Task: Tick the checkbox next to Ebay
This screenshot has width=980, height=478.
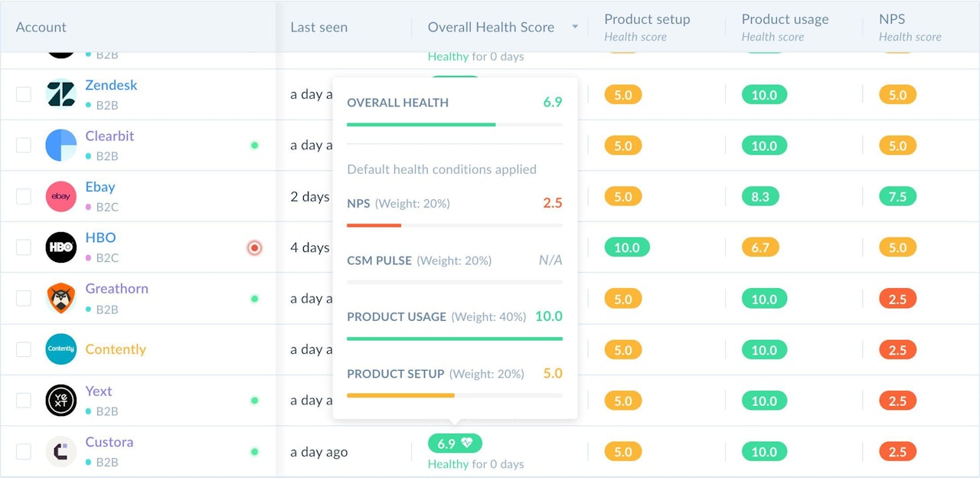Action: point(24,196)
